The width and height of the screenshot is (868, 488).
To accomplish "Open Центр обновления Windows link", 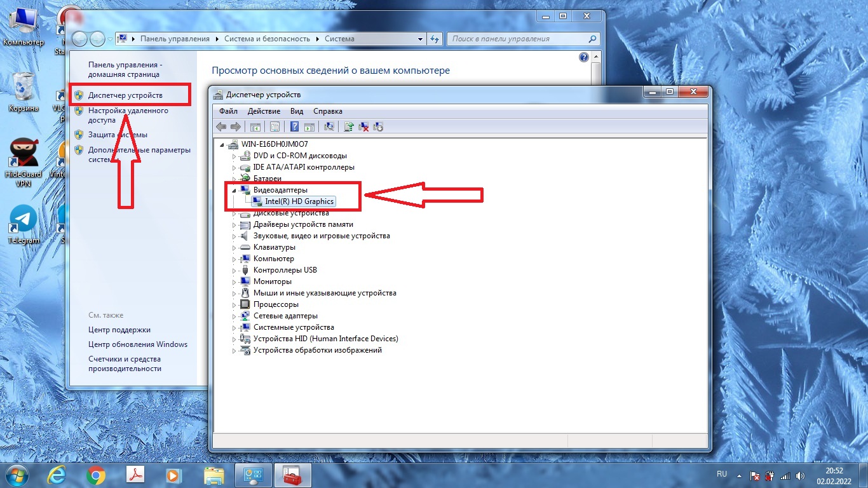I will 138,344.
